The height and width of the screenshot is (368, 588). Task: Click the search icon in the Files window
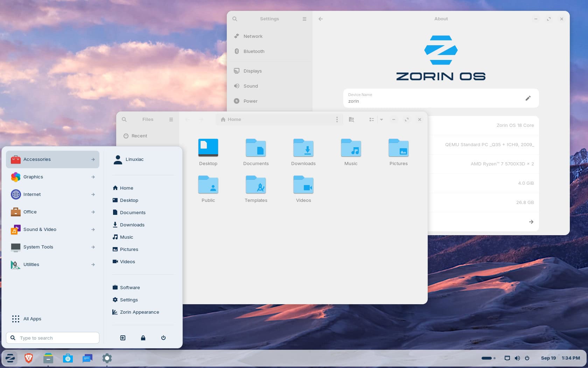coord(124,120)
